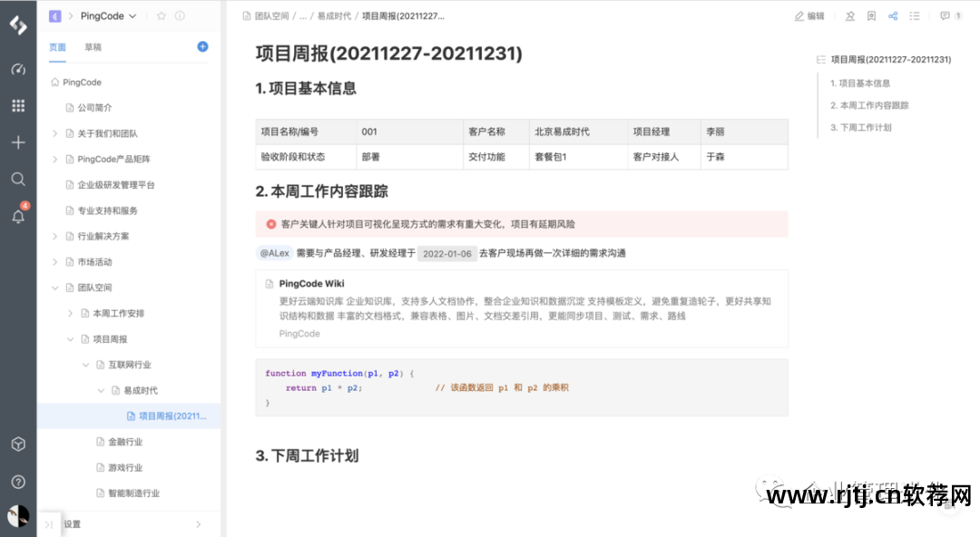
Task: Open the help question mark icon
Action: tap(18, 482)
